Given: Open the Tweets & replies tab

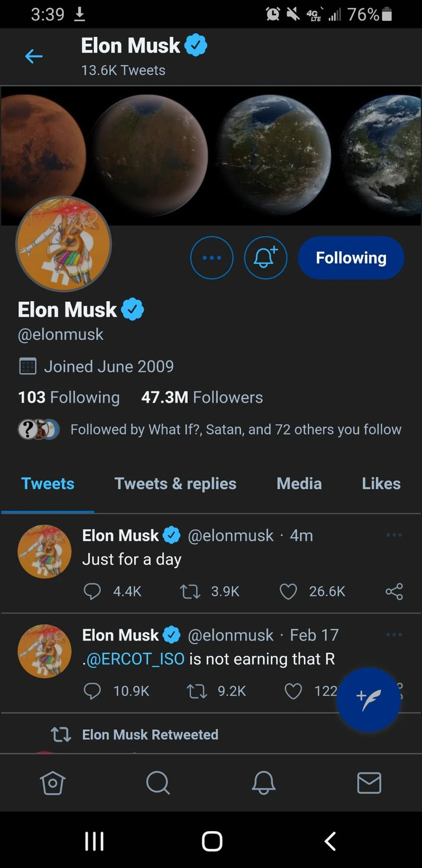Looking at the screenshot, I should point(176,483).
